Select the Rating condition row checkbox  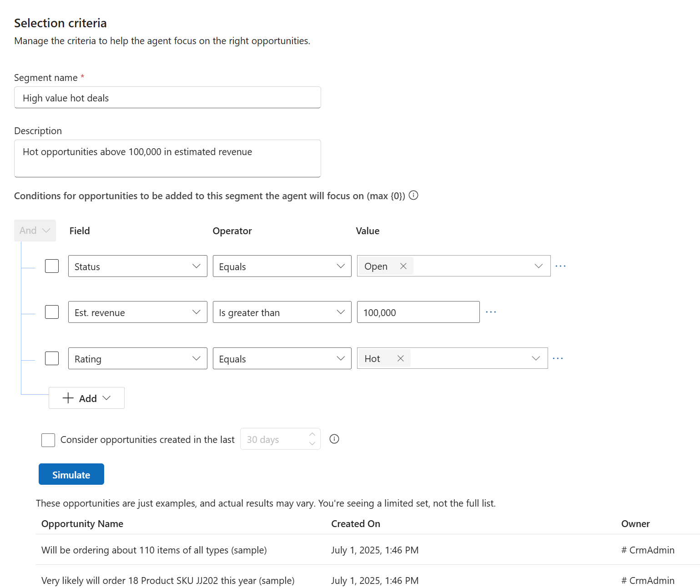pos(52,358)
